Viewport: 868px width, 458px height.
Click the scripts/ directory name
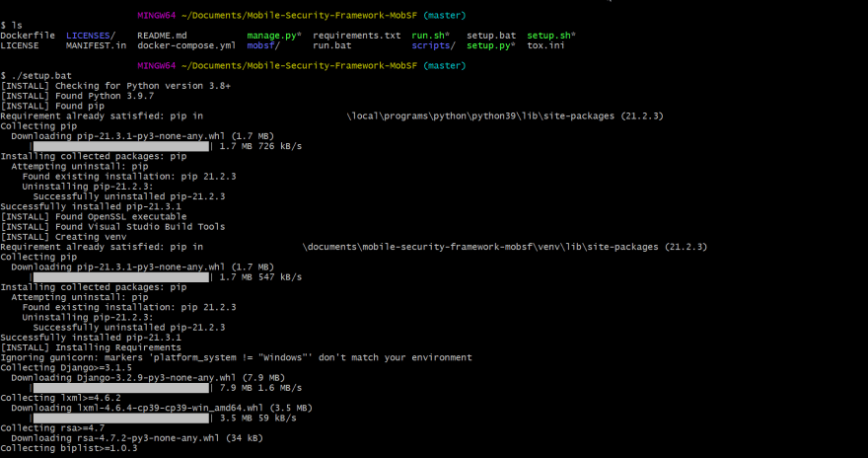[x=433, y=45]
